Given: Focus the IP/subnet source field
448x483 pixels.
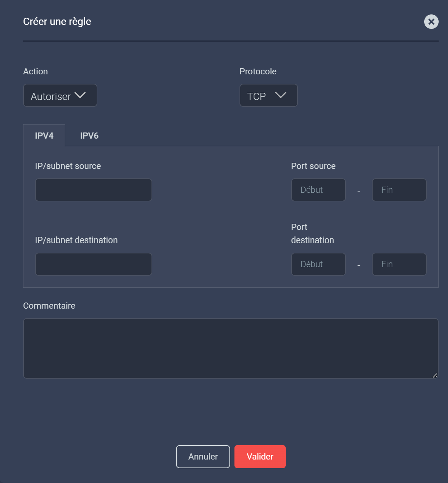Looking at the screenshot, I should (93, 190).
